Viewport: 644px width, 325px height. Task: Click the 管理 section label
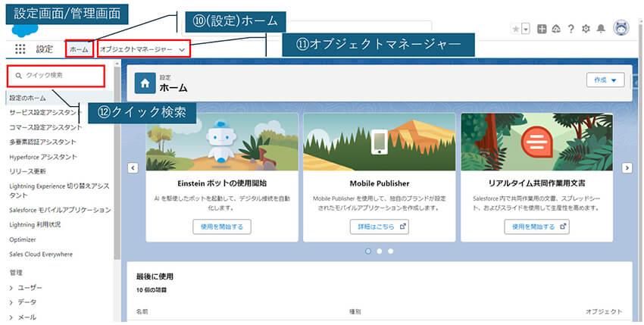coord(16,273)
